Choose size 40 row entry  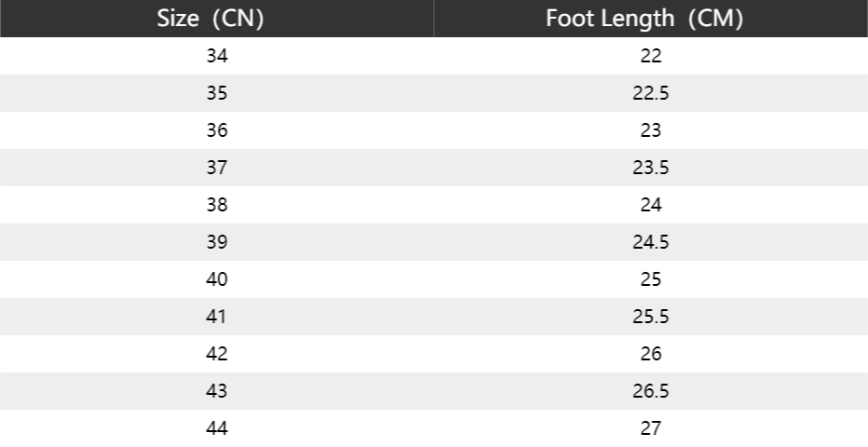pyautogui.click(x=217, y=279)
